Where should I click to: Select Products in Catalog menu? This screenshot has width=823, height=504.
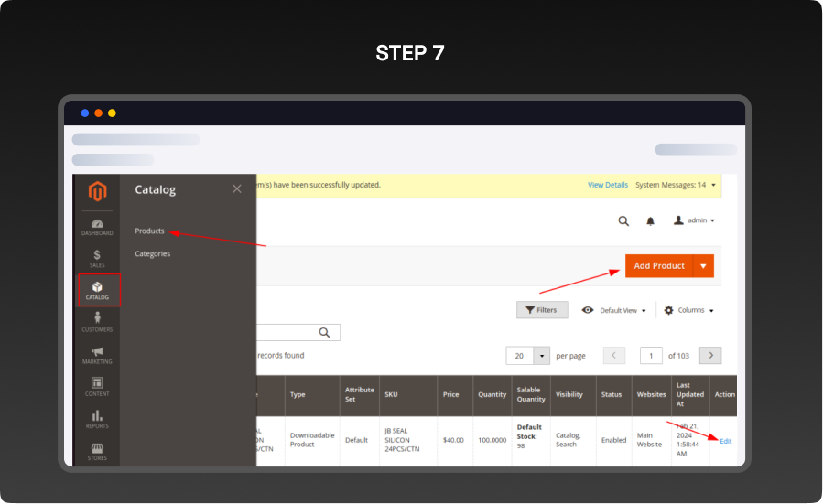pyautogui.click(x=149, y=231)
